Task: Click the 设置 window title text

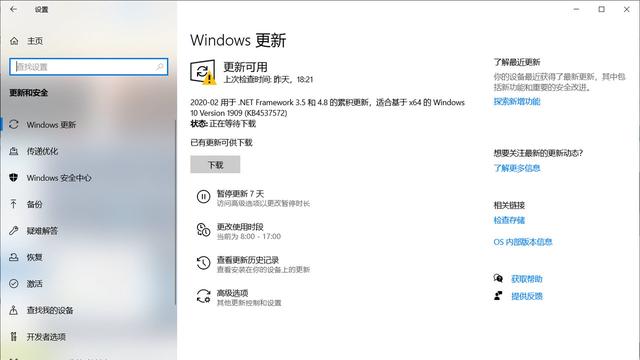Action: (x=41, y=9)
